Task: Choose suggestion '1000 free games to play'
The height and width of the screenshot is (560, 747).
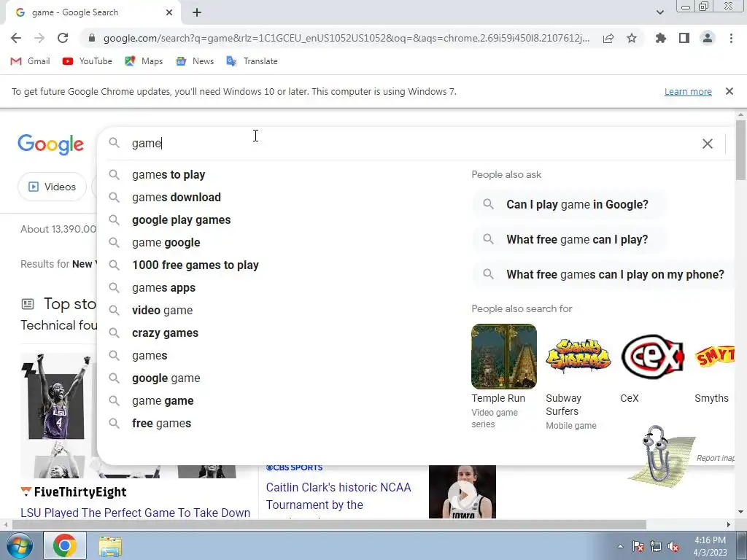Action: coord(196,265)
